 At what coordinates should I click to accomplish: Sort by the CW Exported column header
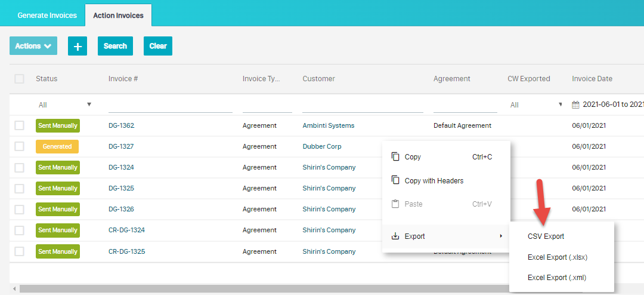point(528,79)
